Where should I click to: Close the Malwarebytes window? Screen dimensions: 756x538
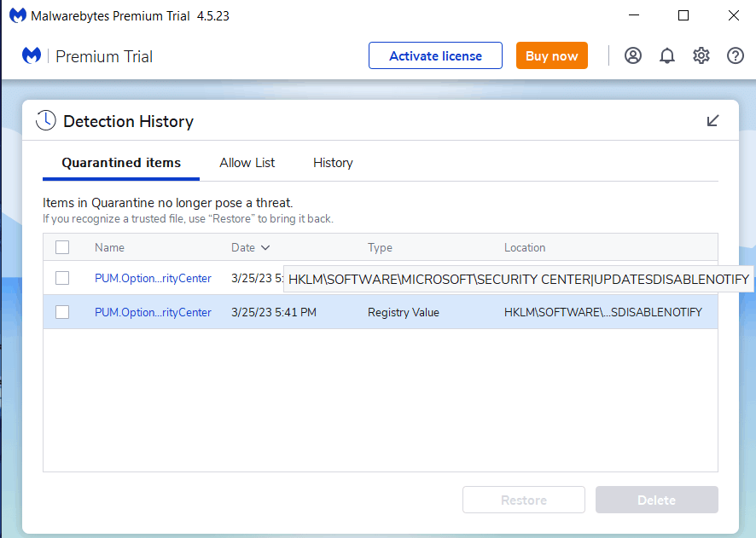pos(733,15)
